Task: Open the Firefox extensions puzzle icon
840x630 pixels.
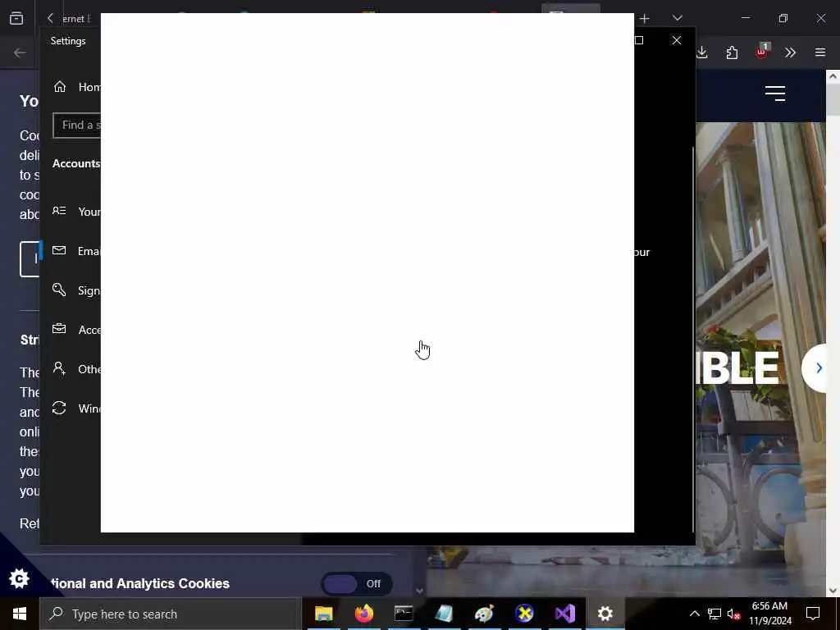Action: [732, 52]
